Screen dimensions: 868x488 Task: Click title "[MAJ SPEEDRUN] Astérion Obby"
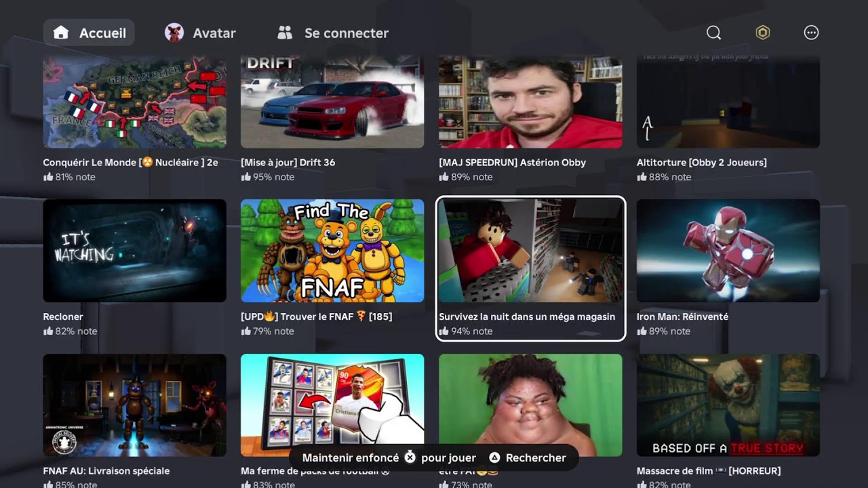click(513, 163)
